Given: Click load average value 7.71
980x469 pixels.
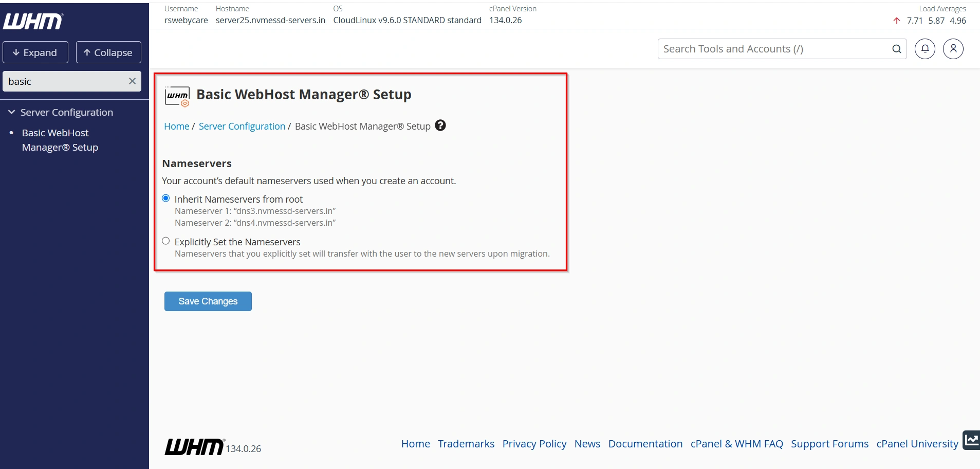Looking at the screenshot, I should pos(915,21).
